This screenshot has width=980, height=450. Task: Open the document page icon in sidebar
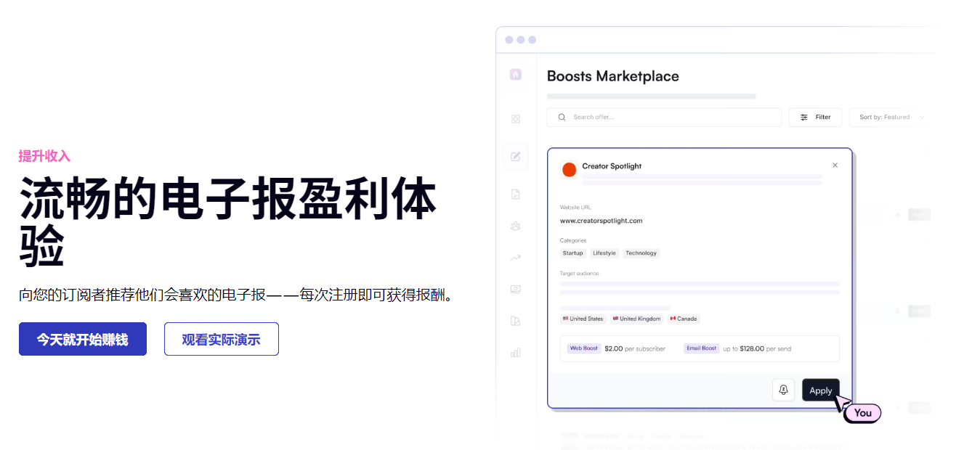click(516, 194)
